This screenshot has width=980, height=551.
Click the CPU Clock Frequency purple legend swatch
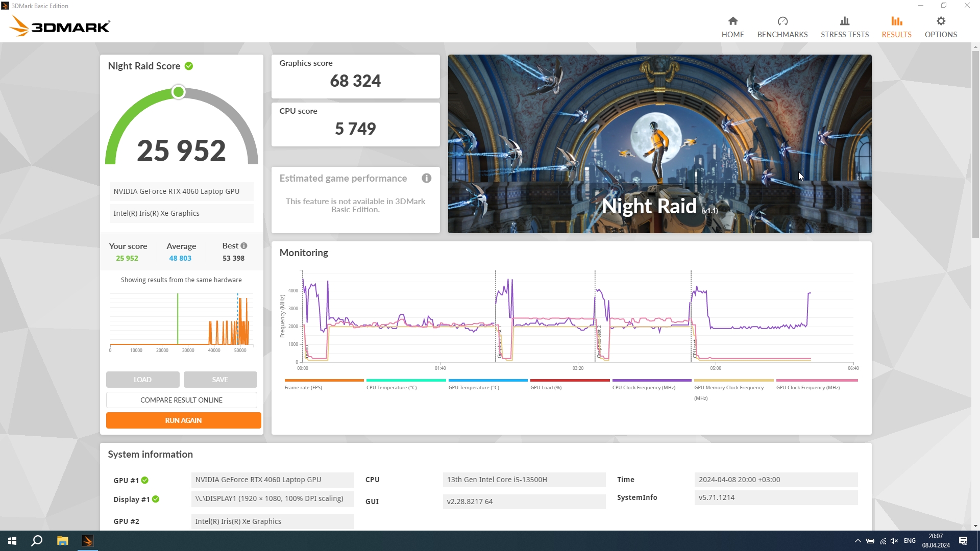[651, 381]
